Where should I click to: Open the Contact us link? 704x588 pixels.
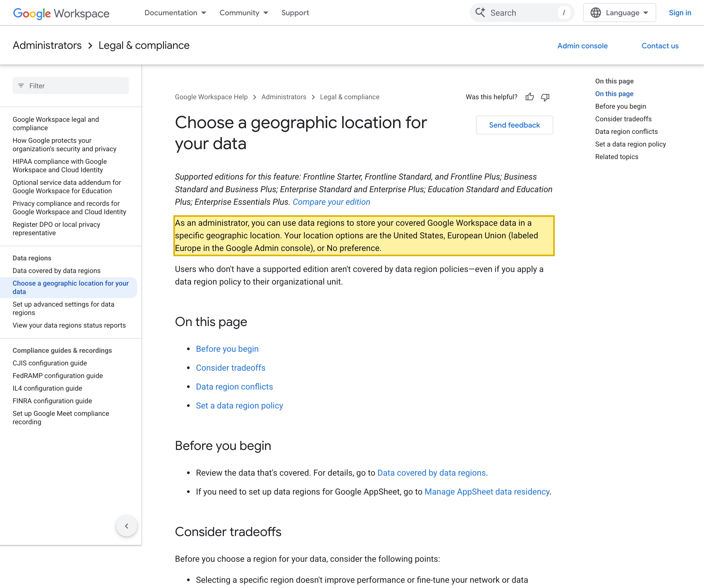[660, 46]
